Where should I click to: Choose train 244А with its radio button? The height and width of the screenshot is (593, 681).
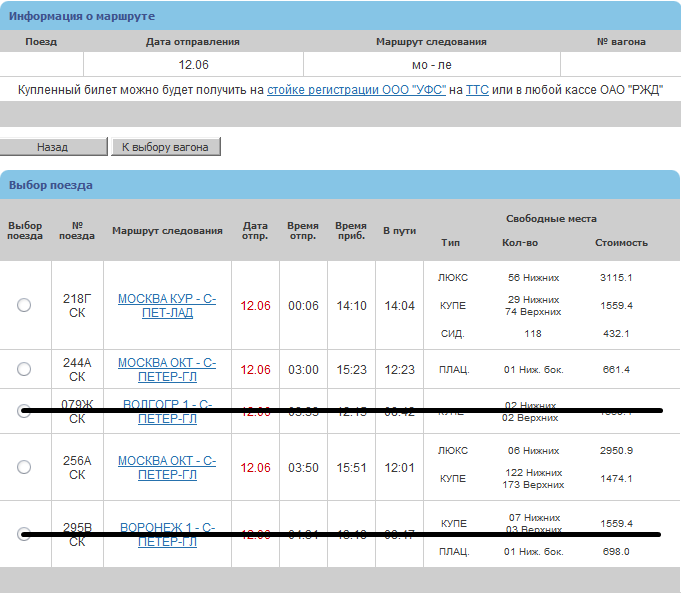(x=24, y=369)
